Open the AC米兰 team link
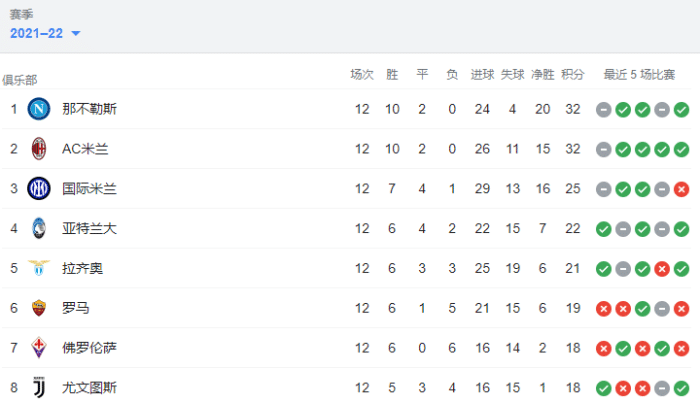This screenshot has height=403, width=700. pyautogui.click(x=85, y=148)
